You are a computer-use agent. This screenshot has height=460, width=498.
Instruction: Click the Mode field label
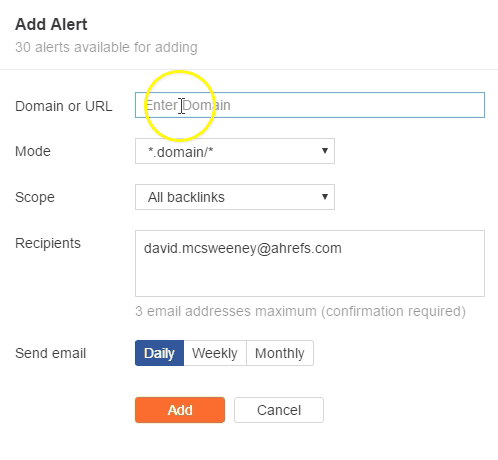pos(33,151)
